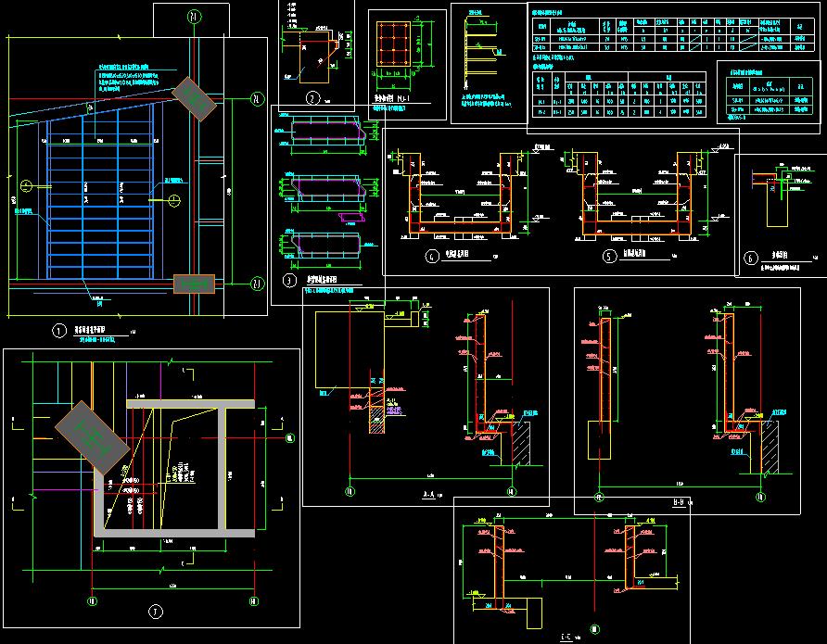This screenshot has height=644, width=827.
Task: Click the circled number 3 section marker
Action: point(289,279)
